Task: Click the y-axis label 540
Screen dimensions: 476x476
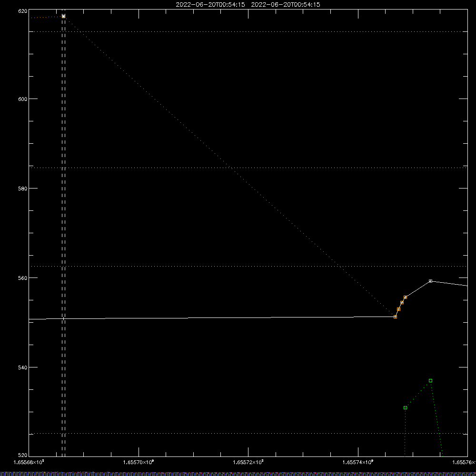Action: point(23,367)
